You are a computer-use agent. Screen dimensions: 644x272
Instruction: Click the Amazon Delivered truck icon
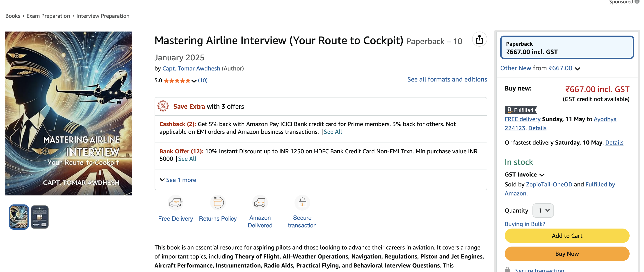coord(260,203)
